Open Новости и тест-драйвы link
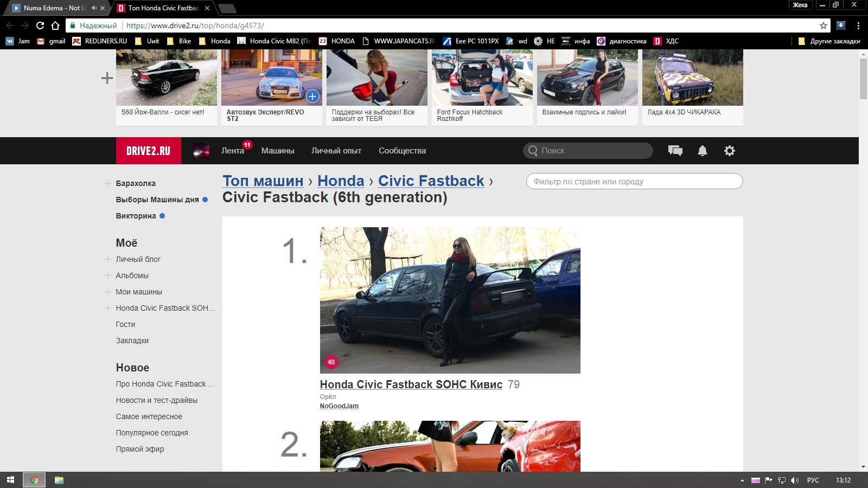Viewport: 868px width, 488px height. coord(157,400)
